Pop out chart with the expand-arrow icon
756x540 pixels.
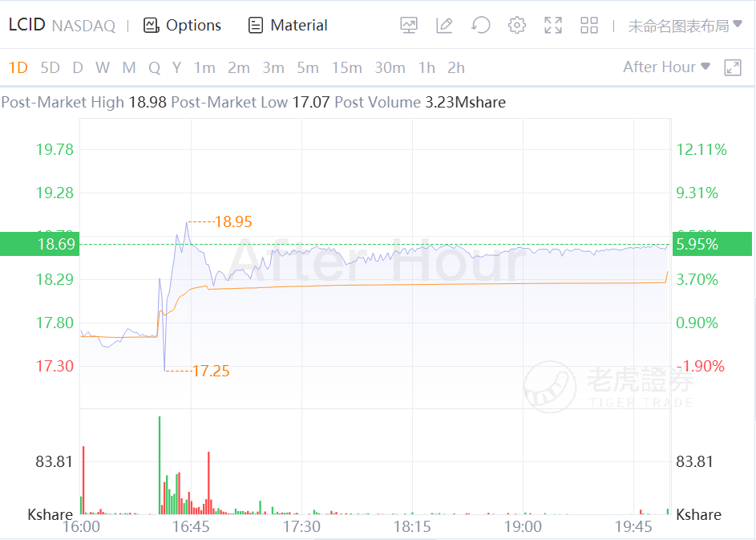tap(733, 67)
